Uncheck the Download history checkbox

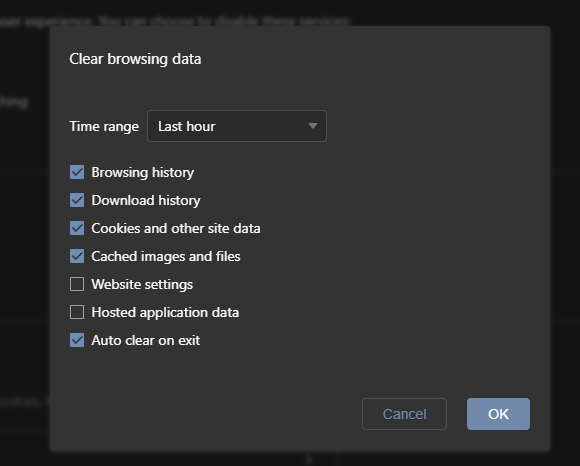[x=77, y=200]
